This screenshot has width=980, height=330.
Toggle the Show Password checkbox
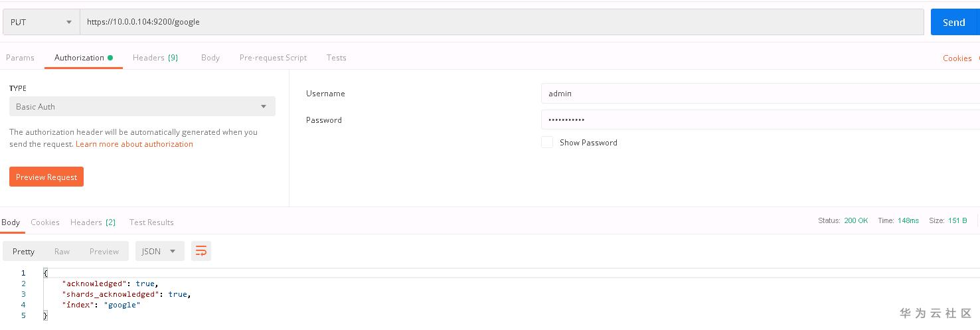coord(547,142)
